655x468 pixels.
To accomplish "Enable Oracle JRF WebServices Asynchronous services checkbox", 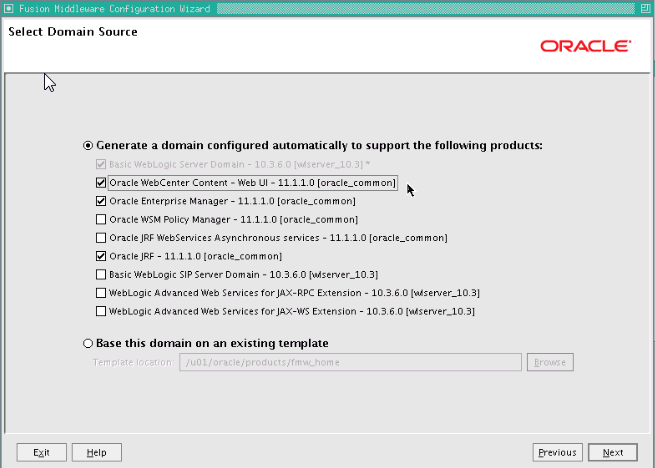I will coord(101,238).
